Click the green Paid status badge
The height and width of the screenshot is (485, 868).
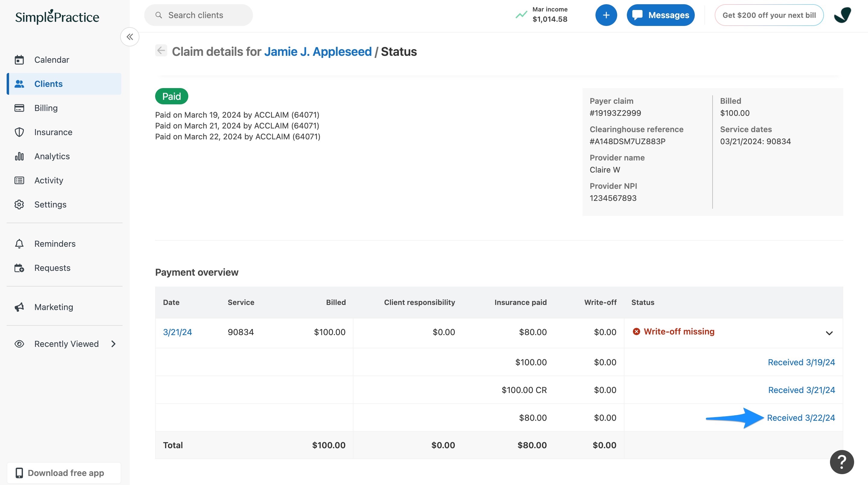tap(171, 96)
